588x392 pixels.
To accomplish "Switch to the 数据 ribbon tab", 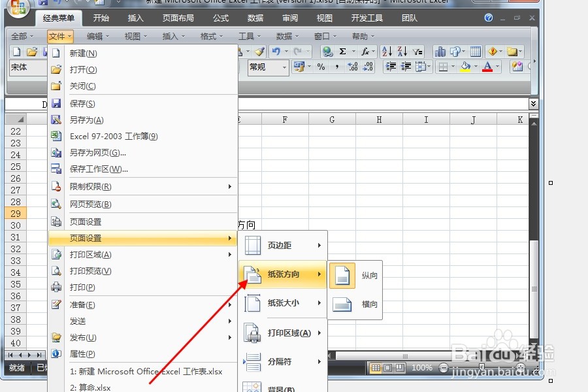I will coord(255,18).
